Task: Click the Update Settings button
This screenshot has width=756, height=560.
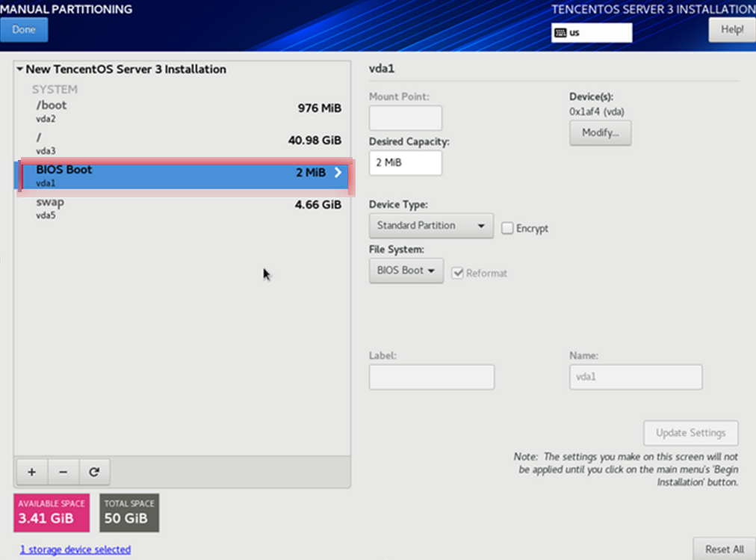Action: coord(690,433)
